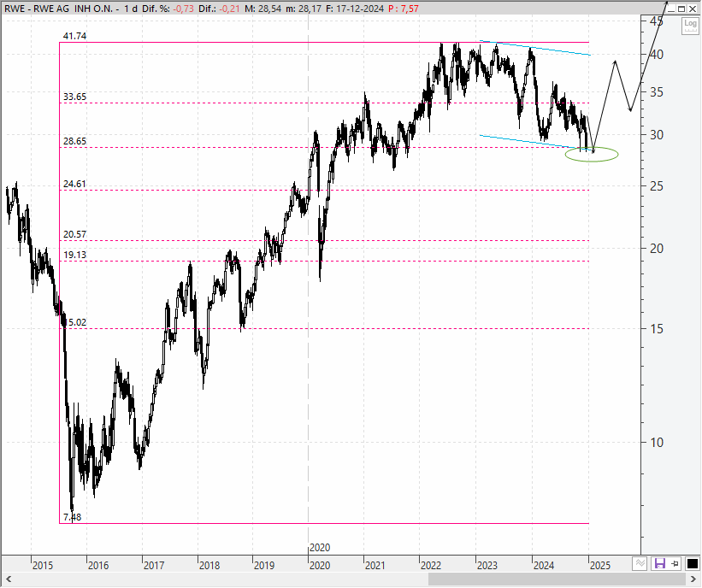Click the 2015 time axis label
The height and width of the screenshot is (588, 702).
[43, 566]
